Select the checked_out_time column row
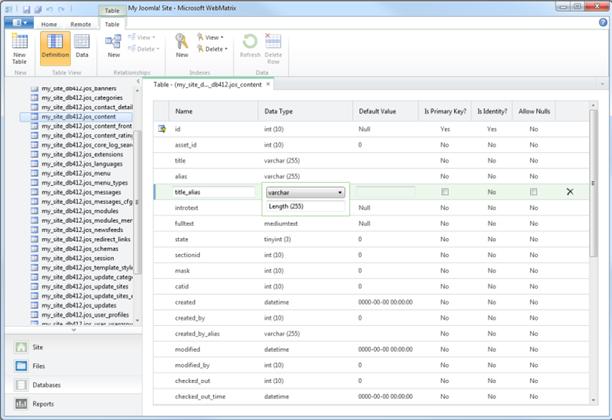The image size is (612, 420). click(x=371, y=397)
